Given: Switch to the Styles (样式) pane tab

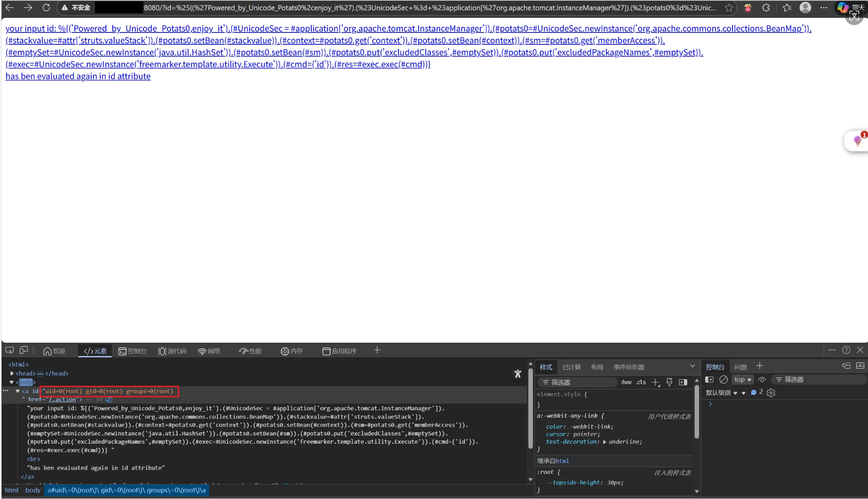Looking at the screenshot, I should [546, 367].
